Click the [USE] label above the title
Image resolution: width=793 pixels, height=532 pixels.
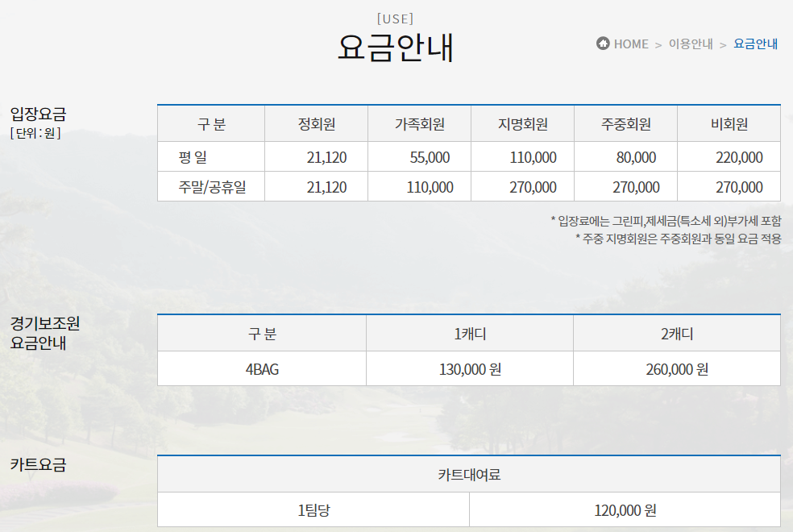pos(396,19)
